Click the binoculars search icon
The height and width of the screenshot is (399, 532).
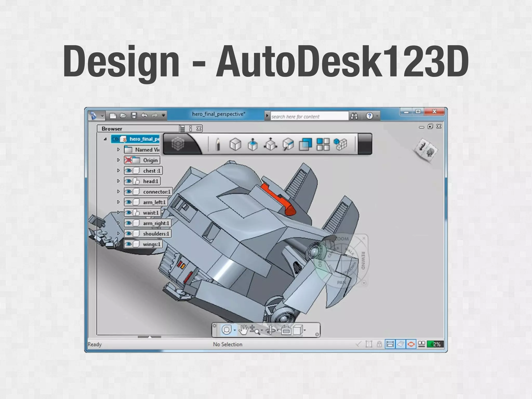pos(354,116)
